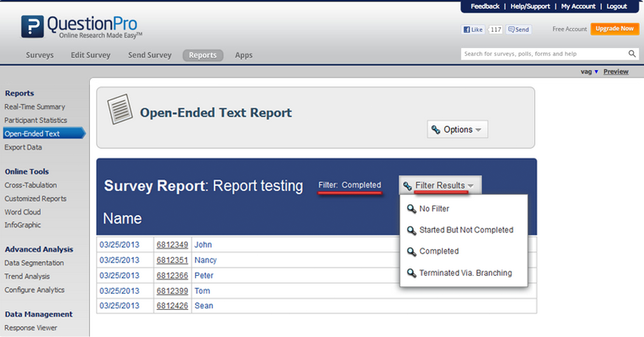The width and height of the screenshot is (644, 337).
Task: Open response ID 6812351
Action: click(172, 260)
